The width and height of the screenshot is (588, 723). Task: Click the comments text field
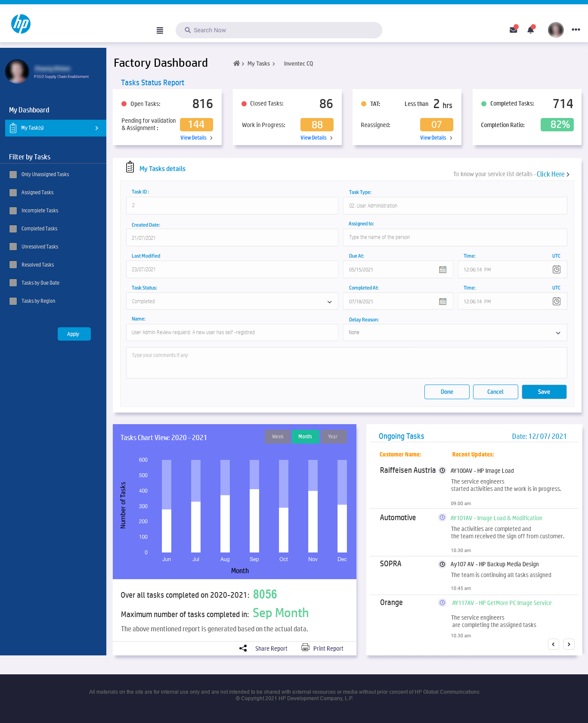point(347,363)
